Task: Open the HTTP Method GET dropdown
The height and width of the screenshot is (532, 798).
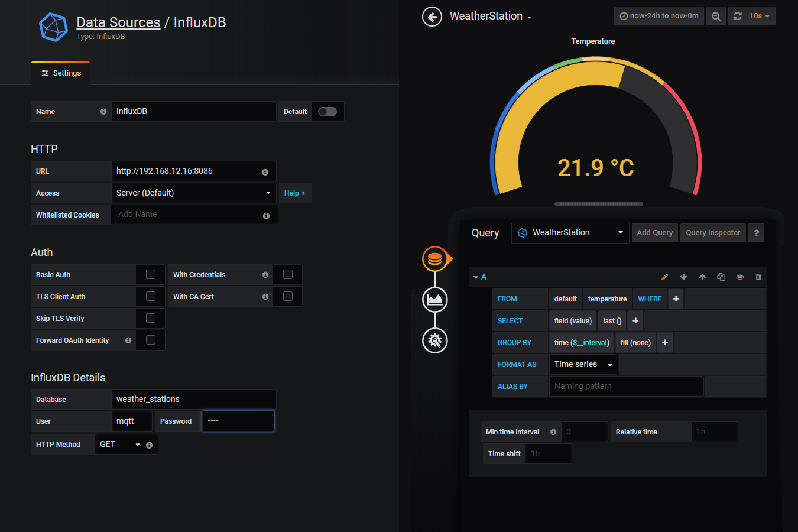Action: click(x=119, y=445)
